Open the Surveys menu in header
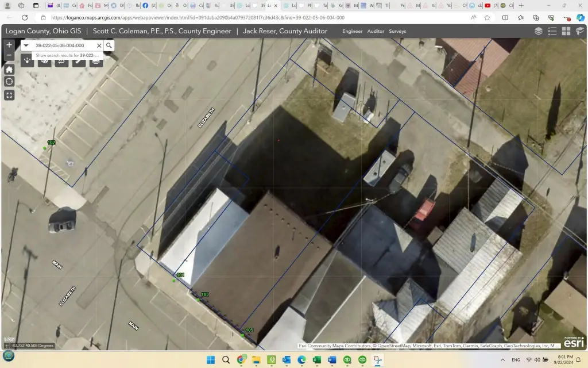This screenshot has width=588, height=368. click(x=397, y=31)
